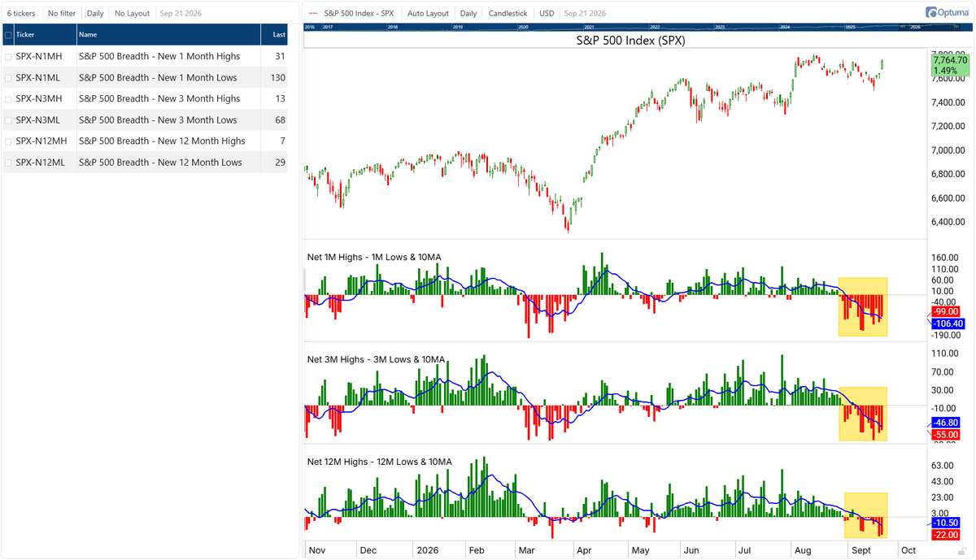Click the 'Net 1M Highs - 1M Lows & 10MA' pane title
Image resolution: width=976 pixels, height=560 pixels.
point(374,258)
